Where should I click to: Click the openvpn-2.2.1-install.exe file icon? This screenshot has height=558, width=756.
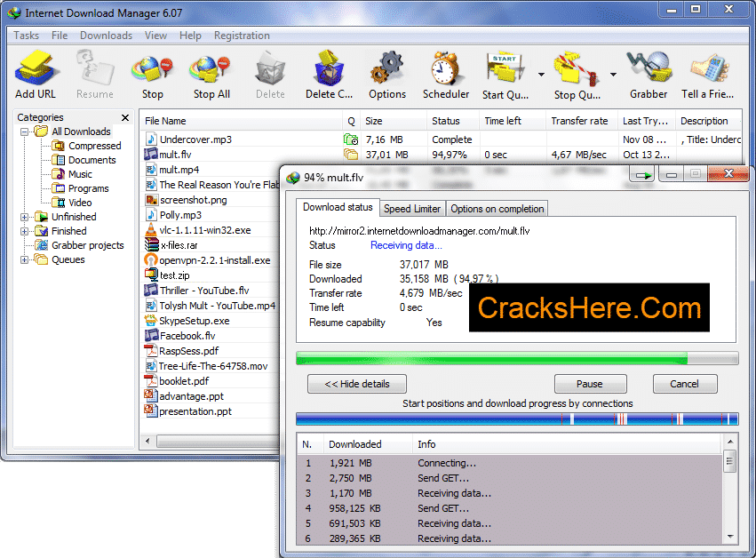coord(151,260)
